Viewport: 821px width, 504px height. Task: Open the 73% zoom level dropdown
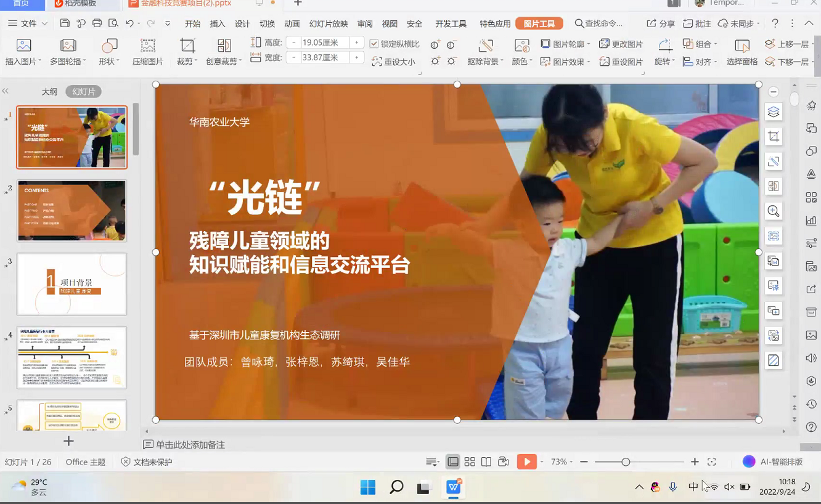click(x=562, y=461)
